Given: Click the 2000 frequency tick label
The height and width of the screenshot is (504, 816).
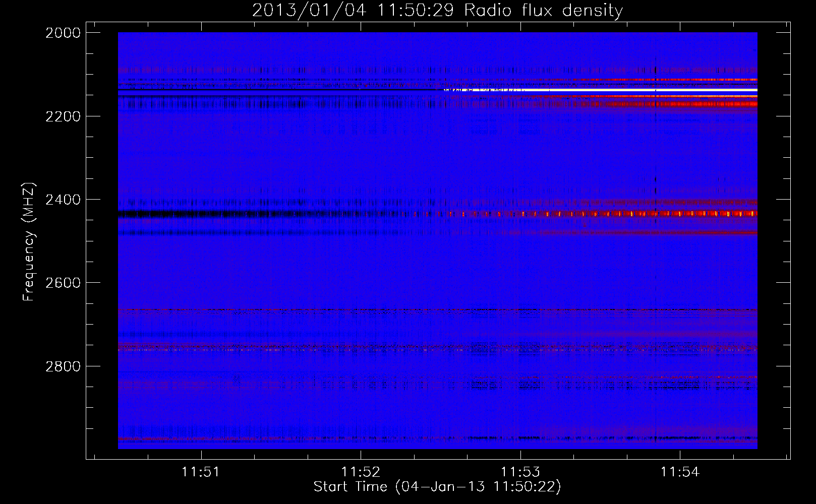Looking at the screenshot, I should [63, 33].
